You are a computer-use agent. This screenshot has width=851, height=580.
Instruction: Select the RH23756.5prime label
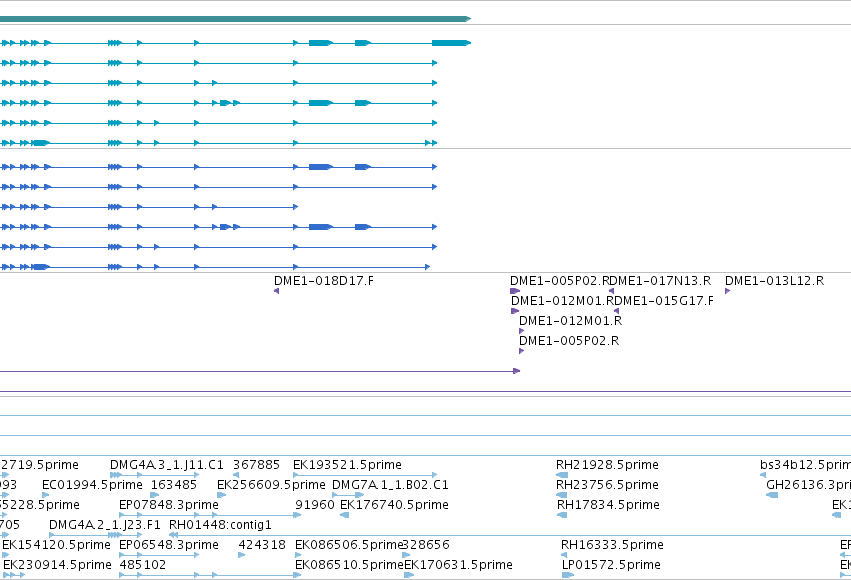click(x=607, y=485)
